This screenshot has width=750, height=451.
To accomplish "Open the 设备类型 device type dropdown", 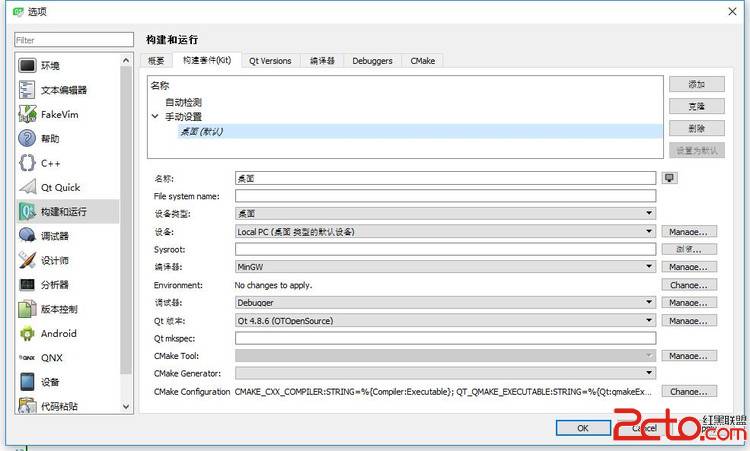I will click(445, 213).
